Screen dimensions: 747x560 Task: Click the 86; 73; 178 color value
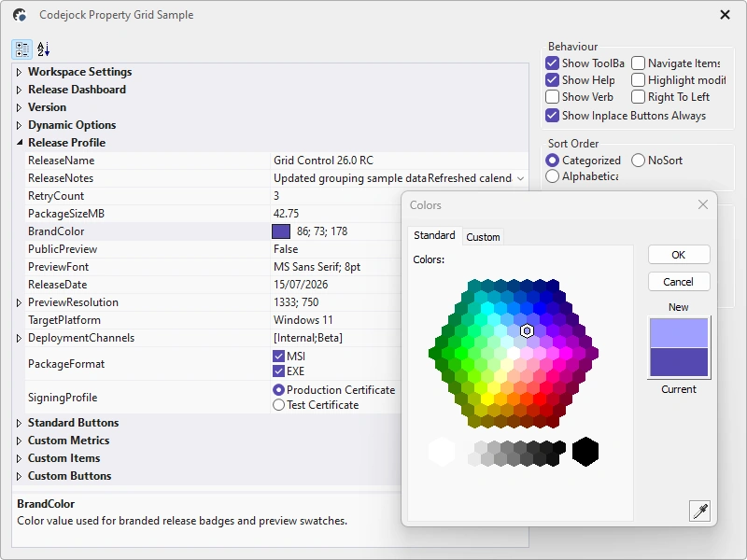322,231
